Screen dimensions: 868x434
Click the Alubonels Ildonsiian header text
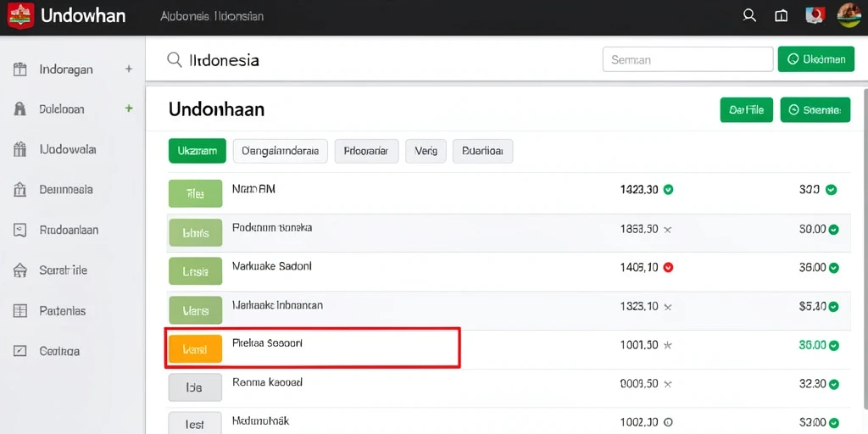[212, 16]
